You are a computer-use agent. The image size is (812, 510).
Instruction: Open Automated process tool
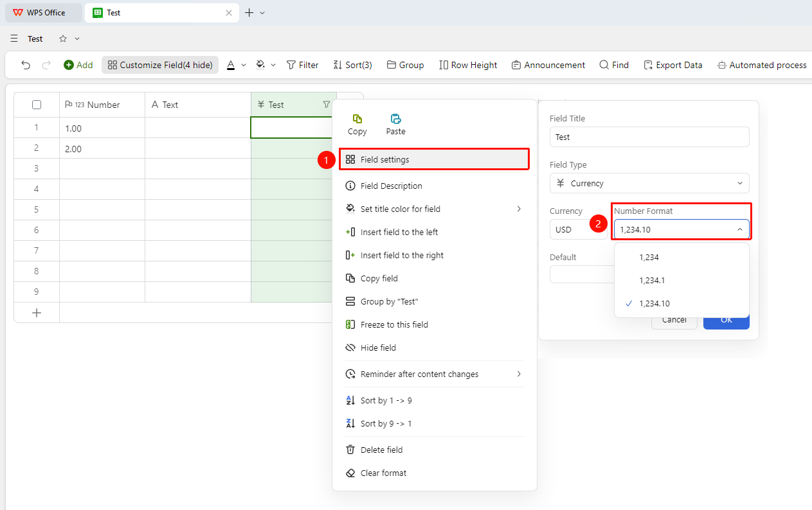761,65
